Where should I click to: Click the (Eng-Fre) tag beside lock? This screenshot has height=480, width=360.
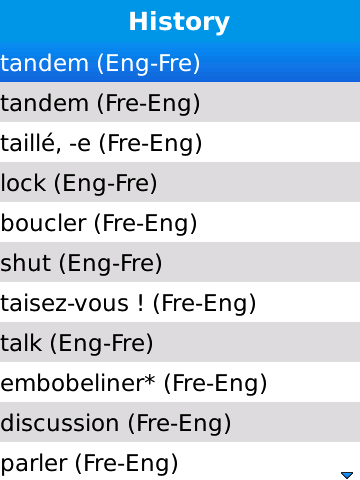(x=105, y=184)
